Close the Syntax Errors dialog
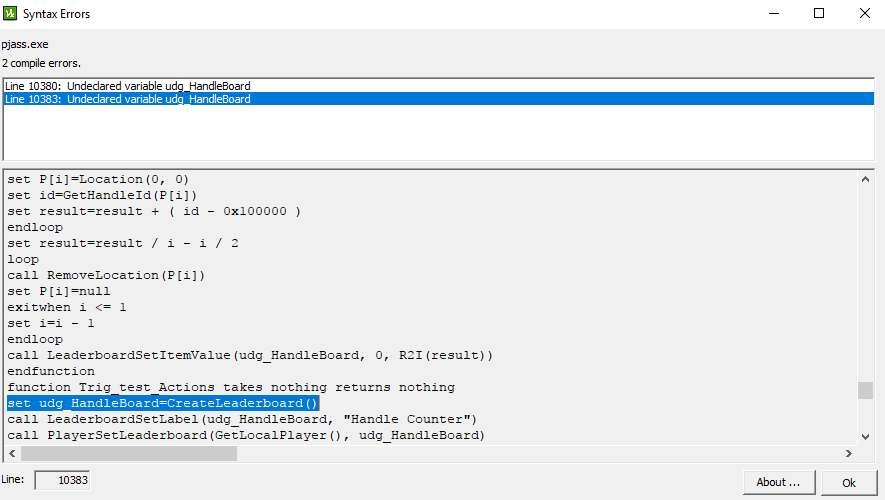 click(x=864, y=13)
